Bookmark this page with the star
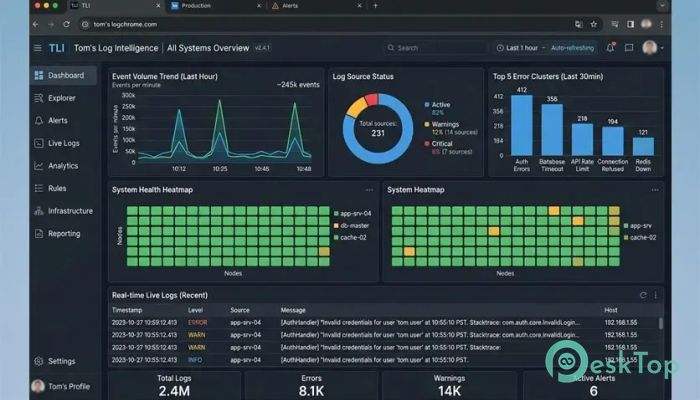Viewport: 700px width, 400px height. pyautogui.click(x=594, y=24)
